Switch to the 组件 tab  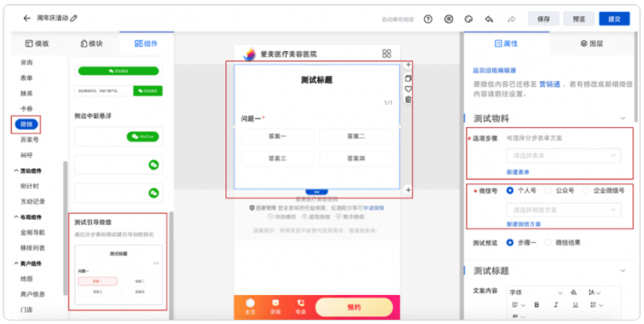(147, 43)
